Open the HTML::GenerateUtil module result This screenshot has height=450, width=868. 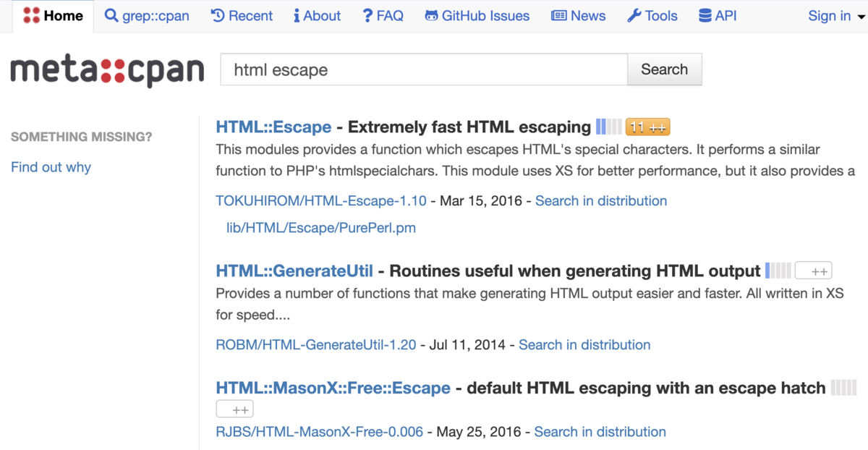click(x=294, y=271)
